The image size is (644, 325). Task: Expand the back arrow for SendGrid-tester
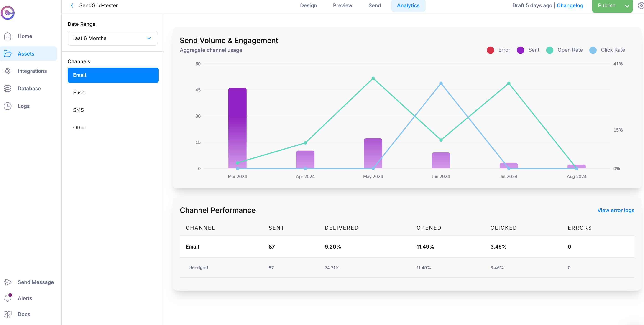point(72,5)
